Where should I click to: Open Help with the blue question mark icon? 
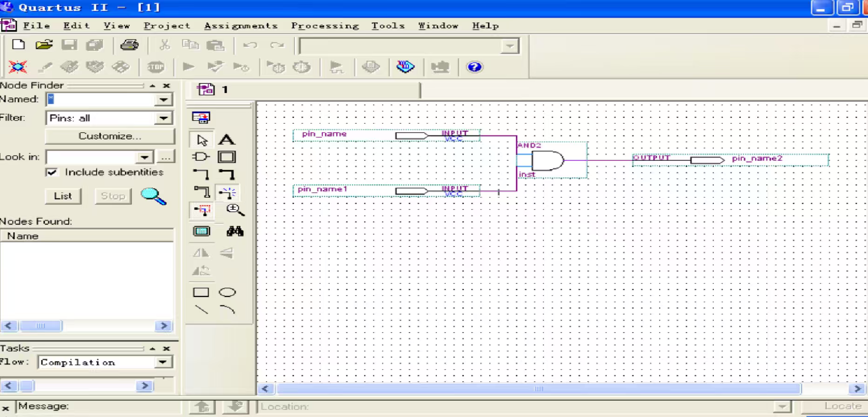474,67
